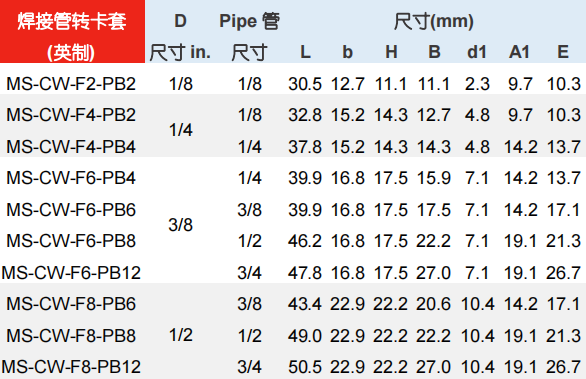Click the 30.5 L value cell

click(x=305, y=84)
